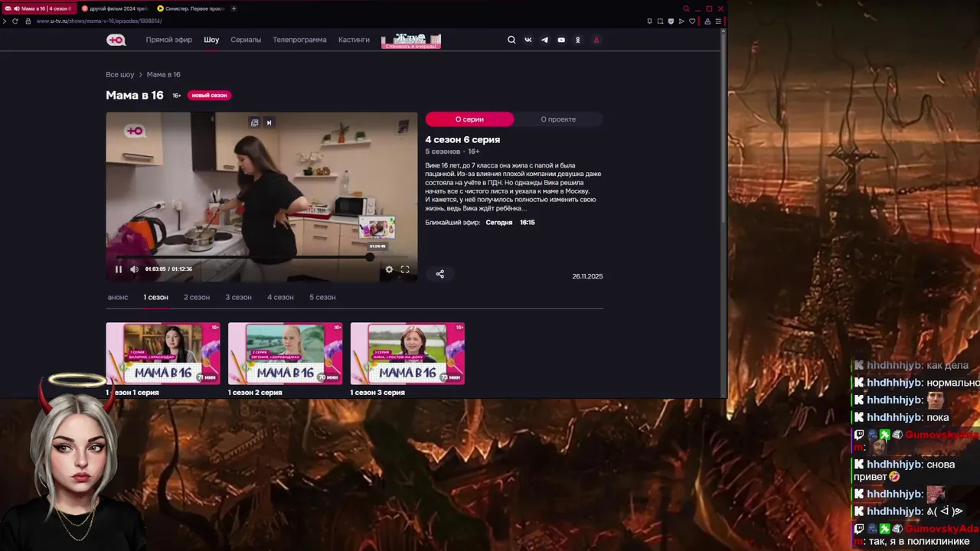Click the 'новый сезон' badge
980x551 pixels.
(209, 96)
